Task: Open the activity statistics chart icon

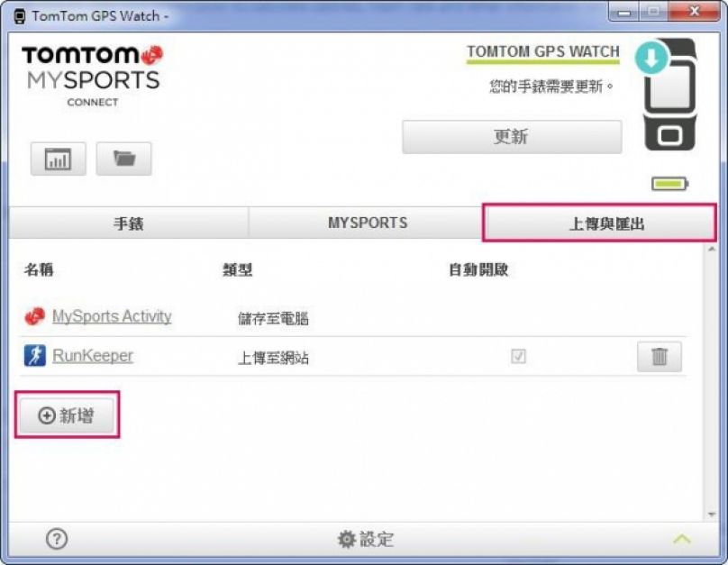Action: (x=58, y=159)
